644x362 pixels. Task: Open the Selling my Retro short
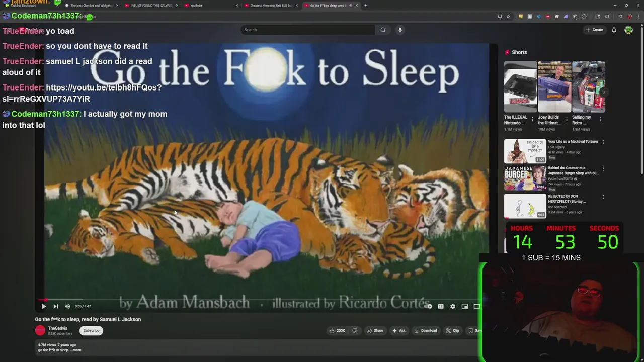(x=588, y=86)
